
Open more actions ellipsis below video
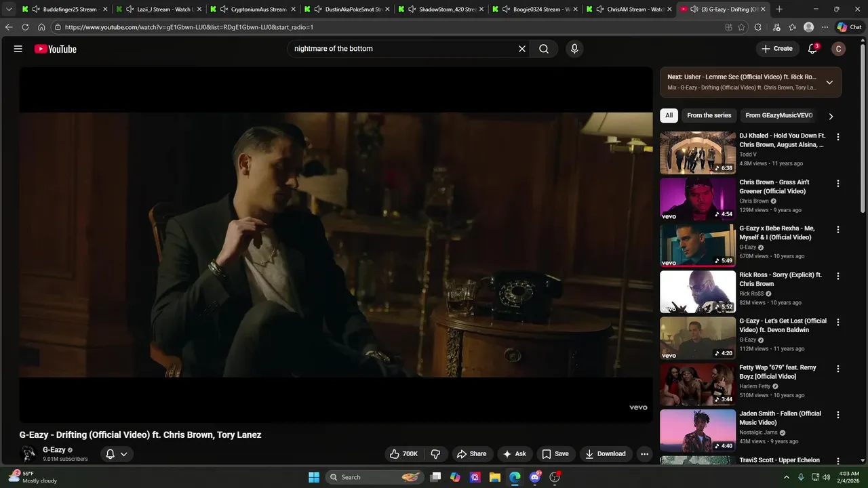coord(645,454)
